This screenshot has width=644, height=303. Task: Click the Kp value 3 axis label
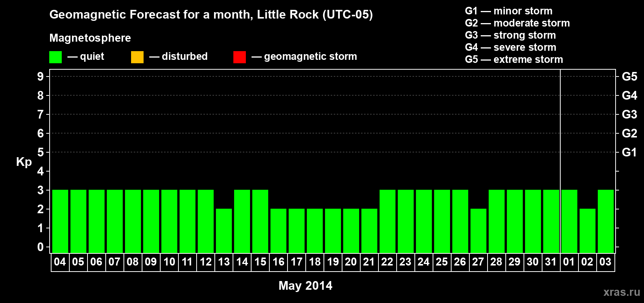click(x=41, y=190)
